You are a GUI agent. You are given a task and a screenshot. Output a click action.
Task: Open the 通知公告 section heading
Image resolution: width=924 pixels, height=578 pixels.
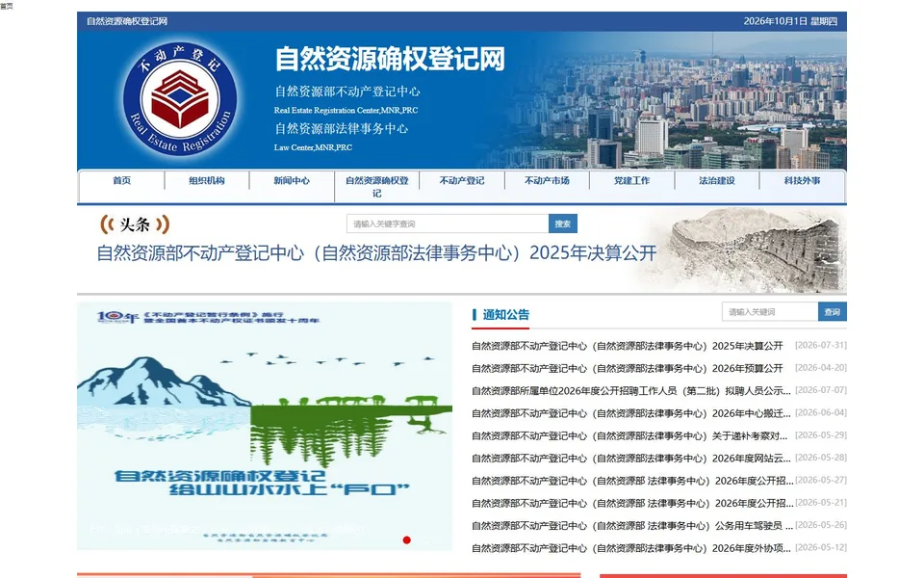505,314
